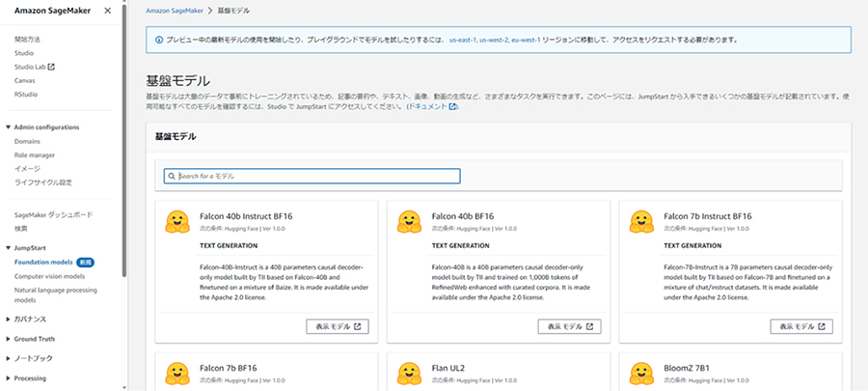This screenshot has width=868, height=391.
Task: Click the Hugging Face icon on Falcon 7b BF16
Action: [177, 374]
